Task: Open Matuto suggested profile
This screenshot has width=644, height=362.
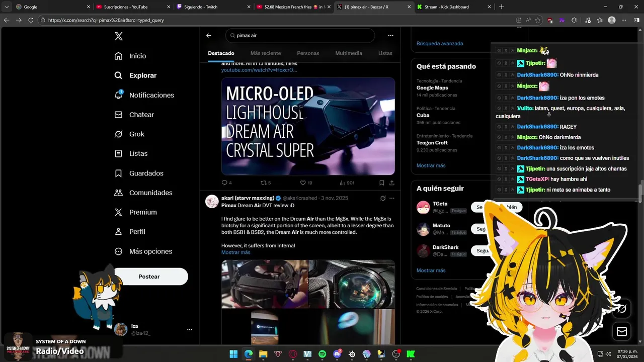Action: 441,225
